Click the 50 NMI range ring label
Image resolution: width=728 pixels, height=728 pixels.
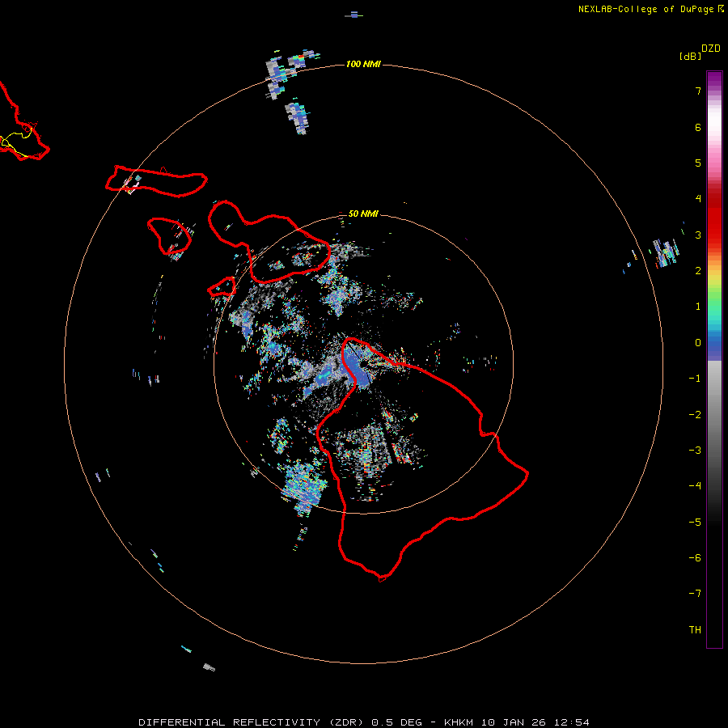[363, 214]
